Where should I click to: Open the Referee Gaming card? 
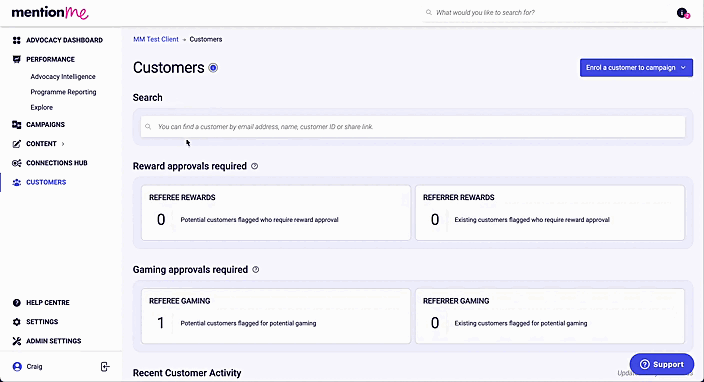(276, 316)
